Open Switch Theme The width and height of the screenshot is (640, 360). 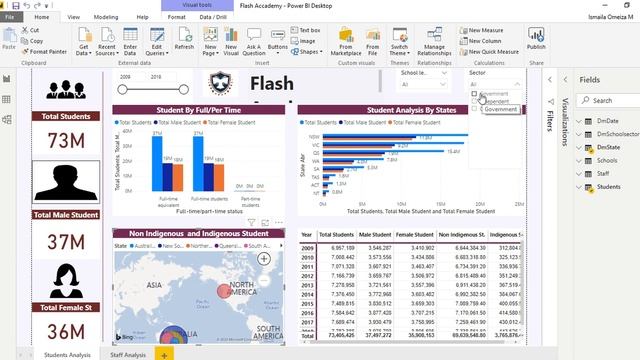(x=399, y=41)
